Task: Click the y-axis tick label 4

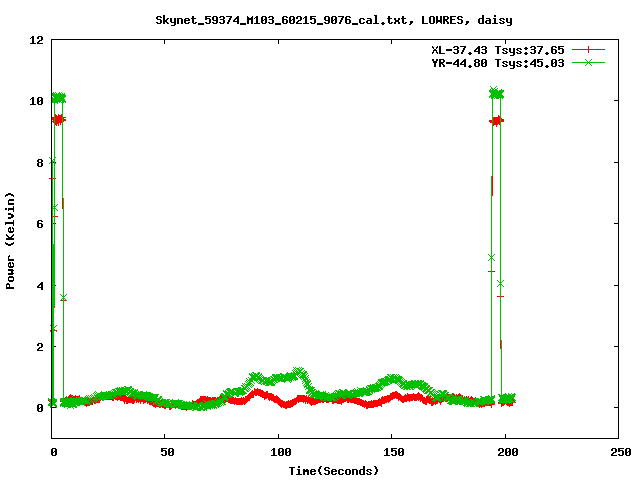Action: tap(40, 286)
